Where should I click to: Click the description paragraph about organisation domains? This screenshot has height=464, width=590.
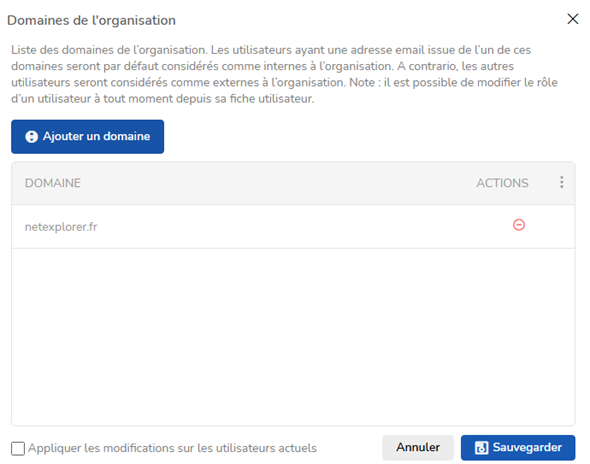284,74
